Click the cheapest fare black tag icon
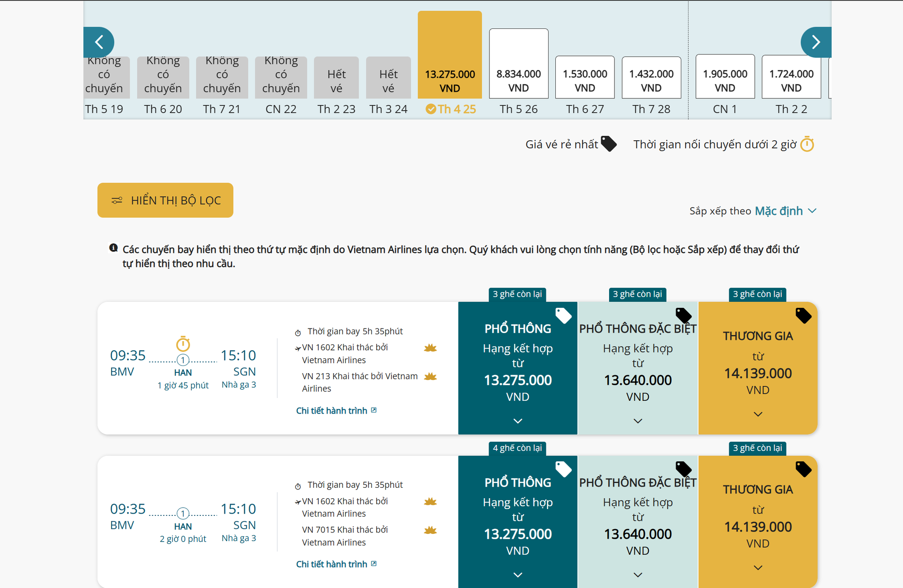 [x=609, y=144]
